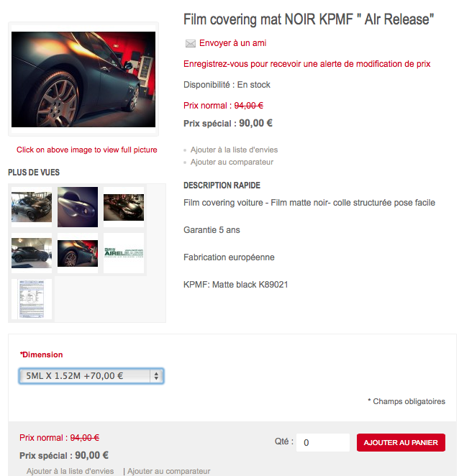Select the dark showroom car thumbnail
Screen dimensions: 459x476
[124, 207]
